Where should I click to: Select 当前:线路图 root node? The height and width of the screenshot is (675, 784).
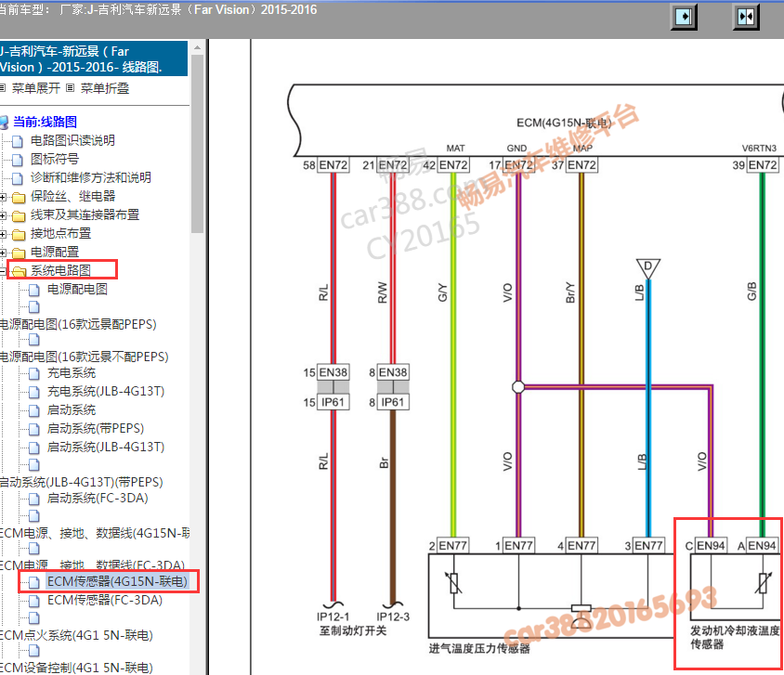click(45, 122)
